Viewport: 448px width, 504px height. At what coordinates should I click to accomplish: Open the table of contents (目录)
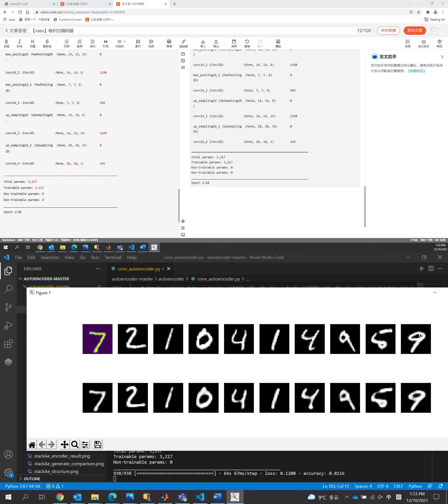[408, 43]
